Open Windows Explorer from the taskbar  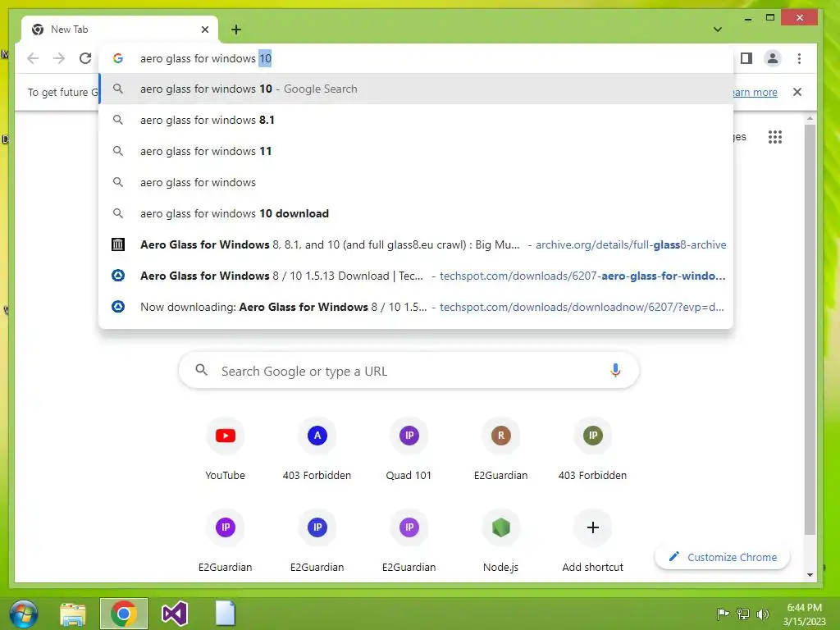[73, 614]
